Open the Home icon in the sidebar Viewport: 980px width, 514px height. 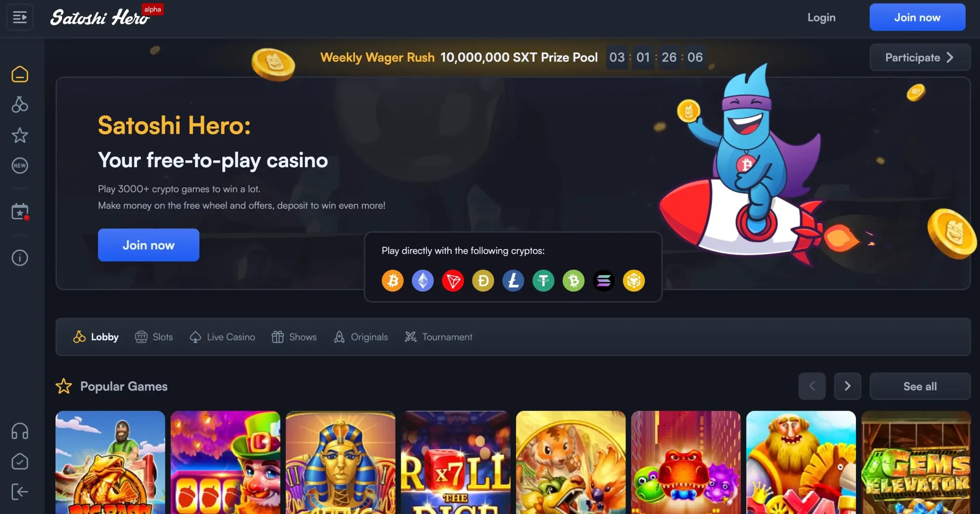[20, 74]
